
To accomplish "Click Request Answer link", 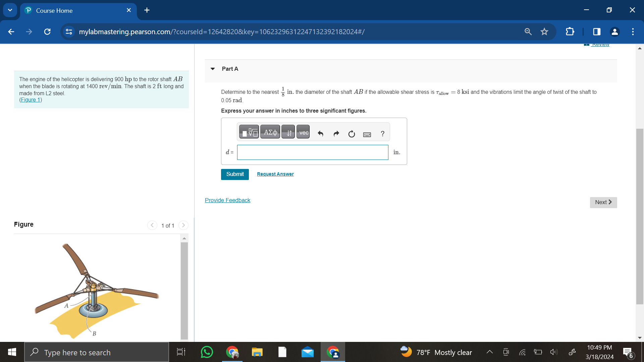I will pyautogui.click(x=275, y=174).
